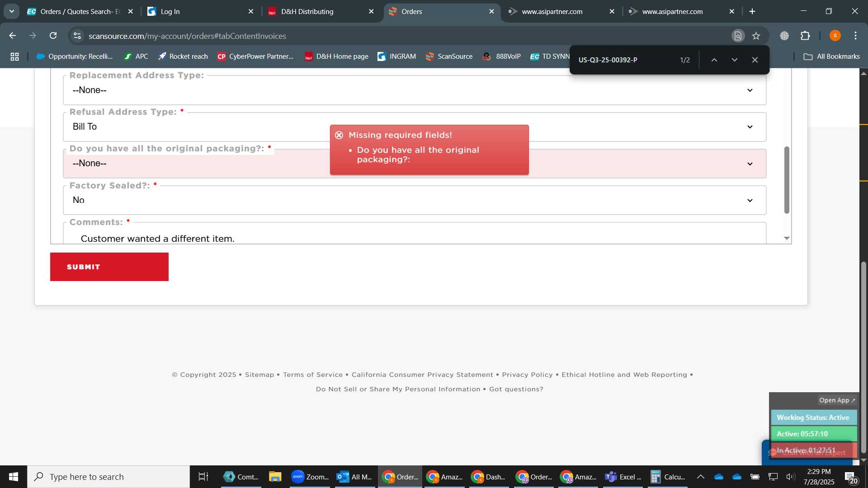This screenshot has height=488, width=868.
Task: Click the red SUBMIT button
Action: pyautogui.click(x=109, y=267)
